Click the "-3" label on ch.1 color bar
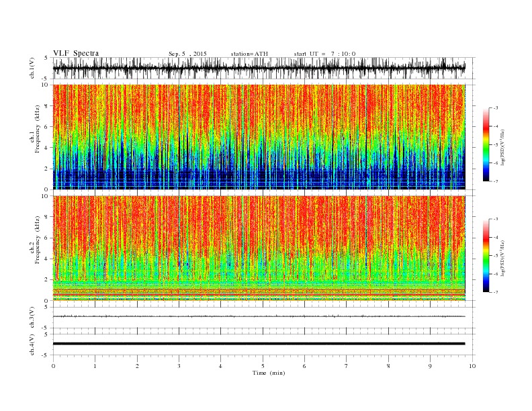532x411 pixels. pos(496,108)
